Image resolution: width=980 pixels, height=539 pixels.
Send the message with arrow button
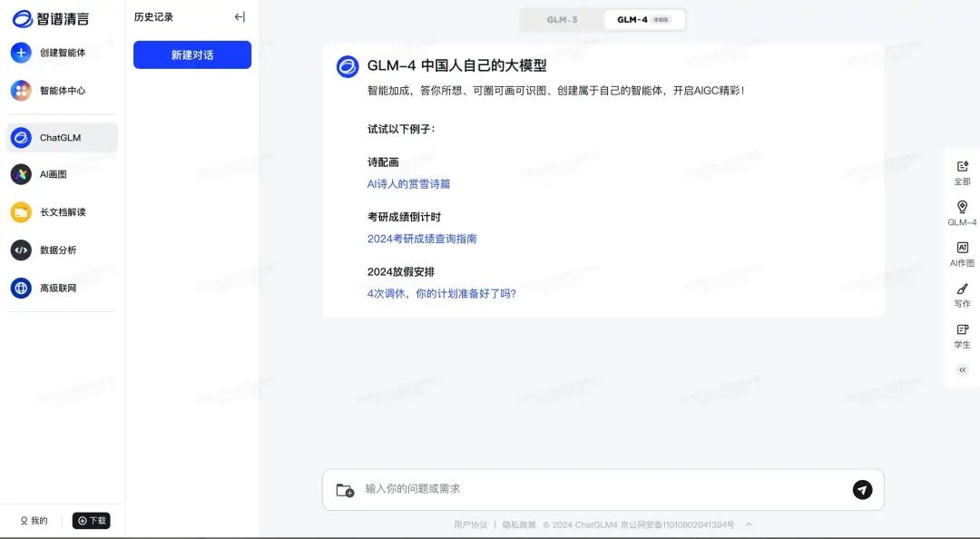tap(863, 490)
